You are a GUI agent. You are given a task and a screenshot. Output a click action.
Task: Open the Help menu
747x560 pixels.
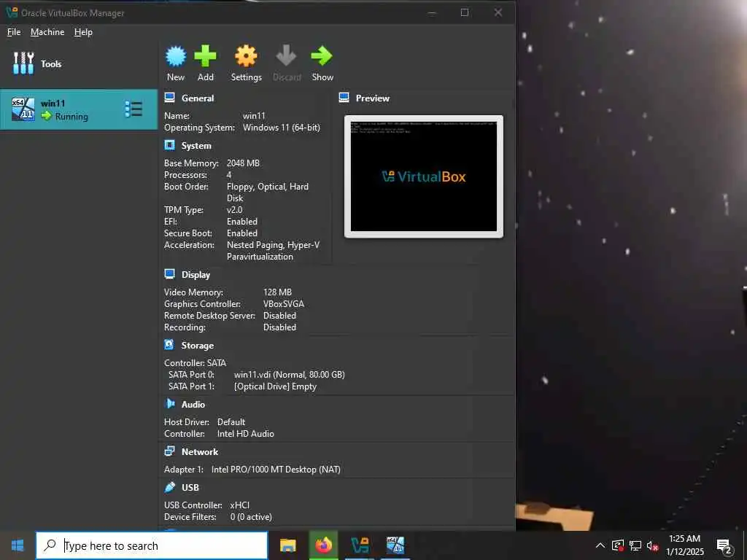[83, 32]
